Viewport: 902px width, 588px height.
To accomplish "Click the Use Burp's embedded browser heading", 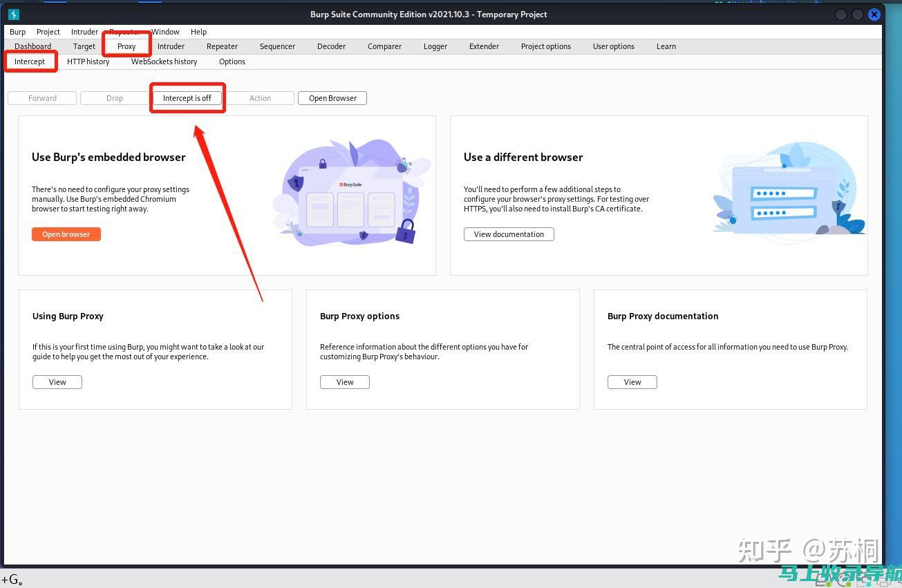I will (109, 157).
